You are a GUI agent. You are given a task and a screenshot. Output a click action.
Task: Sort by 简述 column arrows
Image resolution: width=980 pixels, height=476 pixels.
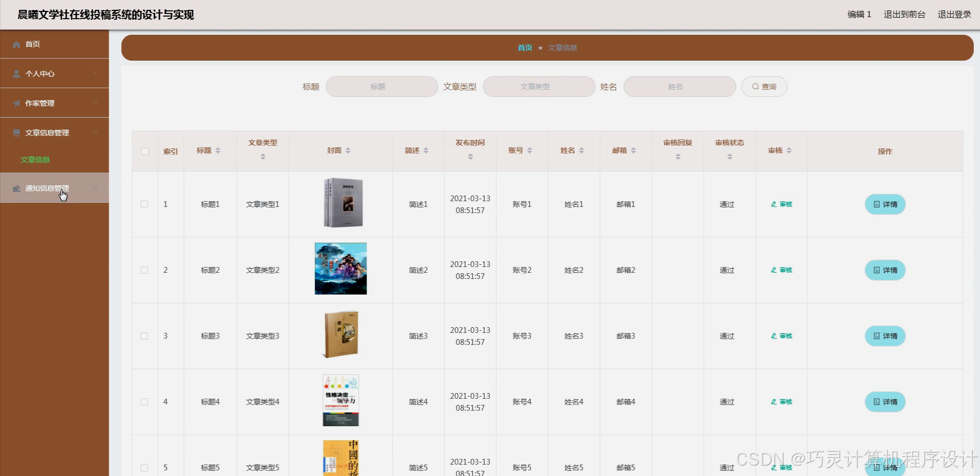tap(426, 150)
